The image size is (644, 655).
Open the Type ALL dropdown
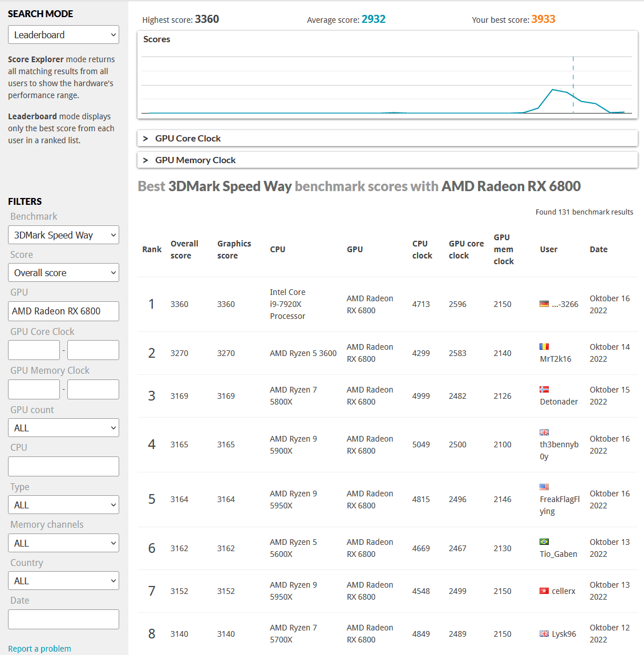pyautogui.click(x=63, y=505)
